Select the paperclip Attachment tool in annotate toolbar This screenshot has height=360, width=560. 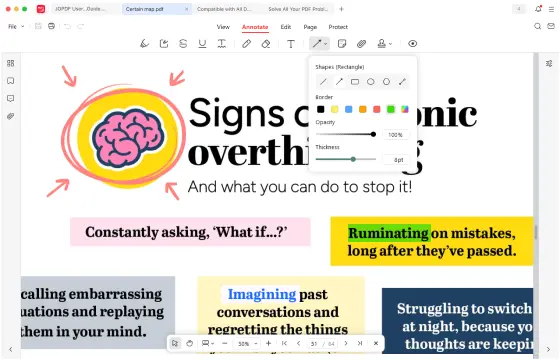(x=361, y=44)
